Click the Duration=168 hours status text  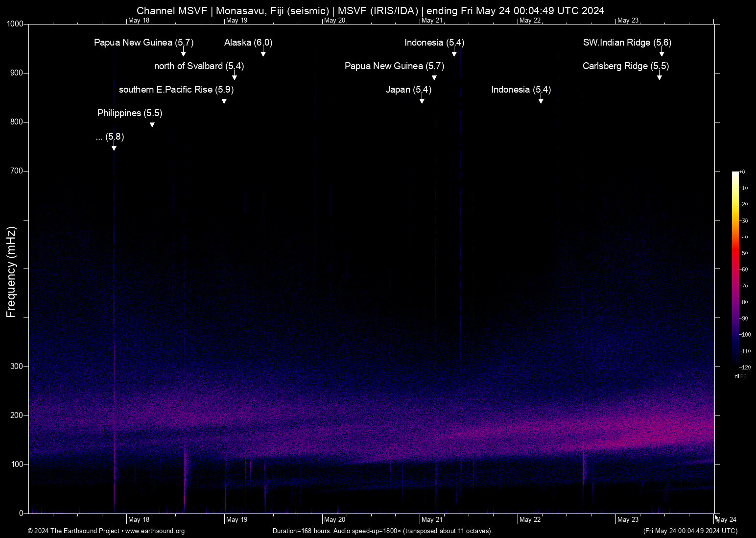(383, 531)
